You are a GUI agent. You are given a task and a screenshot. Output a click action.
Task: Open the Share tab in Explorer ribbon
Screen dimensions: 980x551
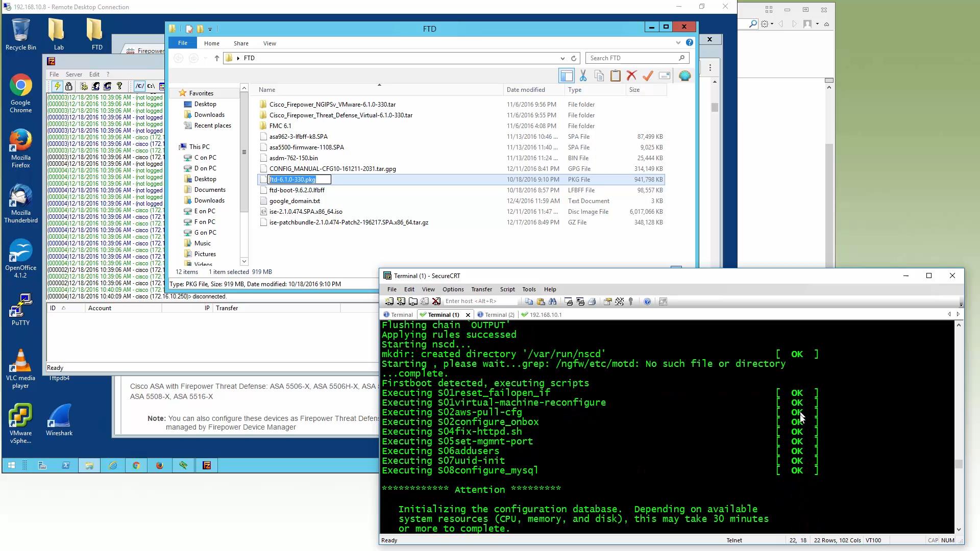(x=241, y=43)
